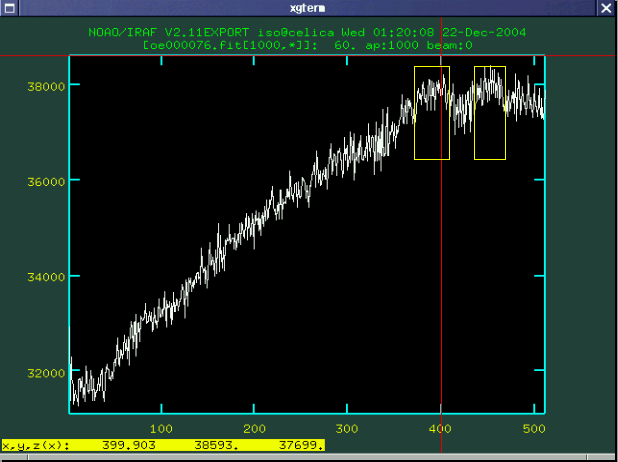The height and width of the screenshot is (462, 618).
Task: Click y-axis label 38000
Action: pyautogui.click(x=46, y=86)
